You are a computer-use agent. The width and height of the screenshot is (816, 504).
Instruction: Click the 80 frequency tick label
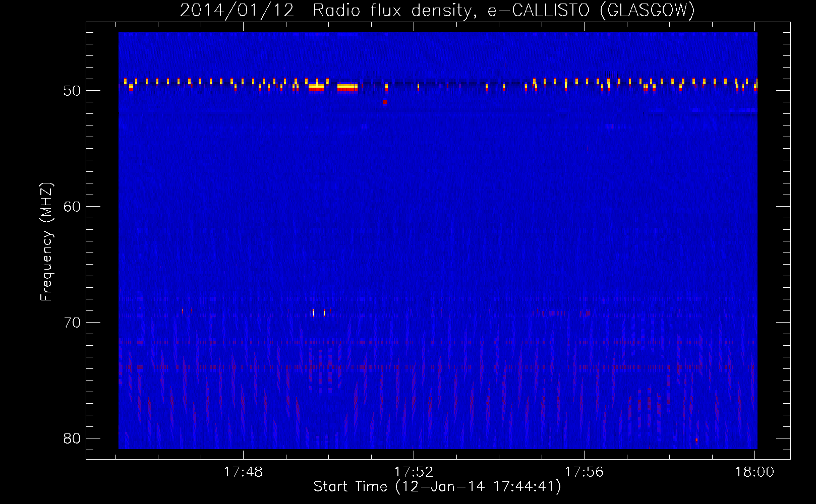coord(72,438)
